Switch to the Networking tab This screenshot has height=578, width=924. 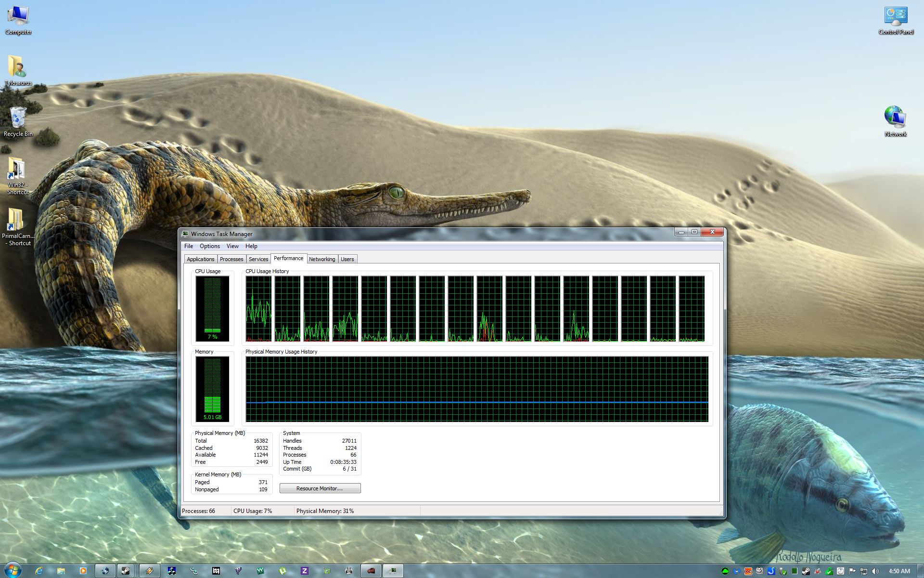(x=322, y=259)
